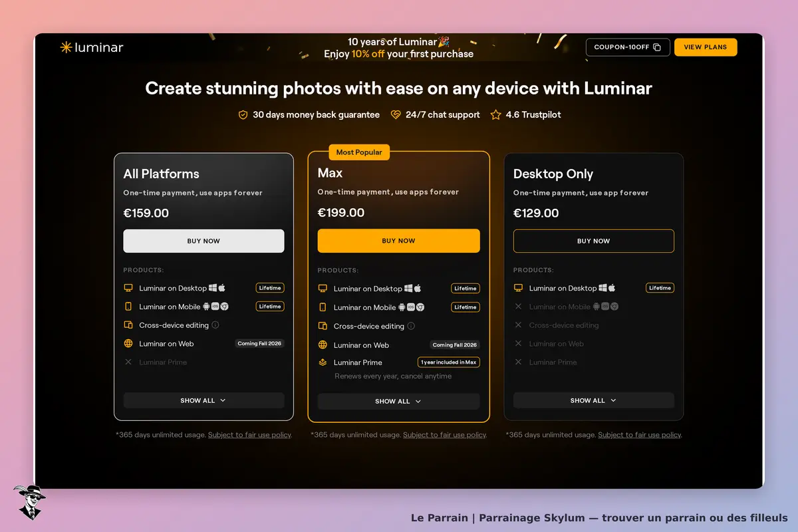Buy the Max plan

398,241
